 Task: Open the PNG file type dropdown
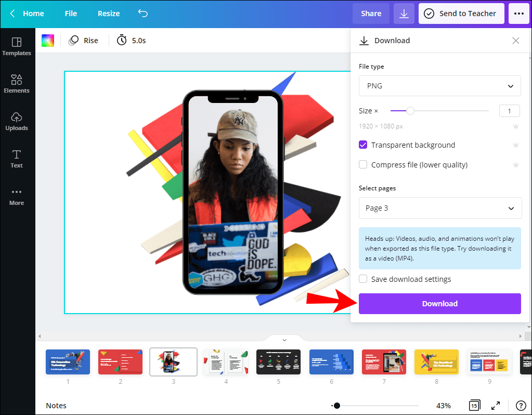439,86
